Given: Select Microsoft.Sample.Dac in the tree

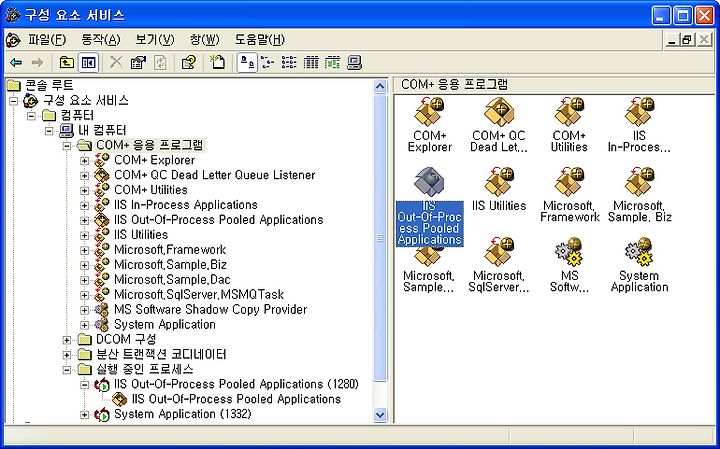Looking at the screenshot, I should pos(172,280).
